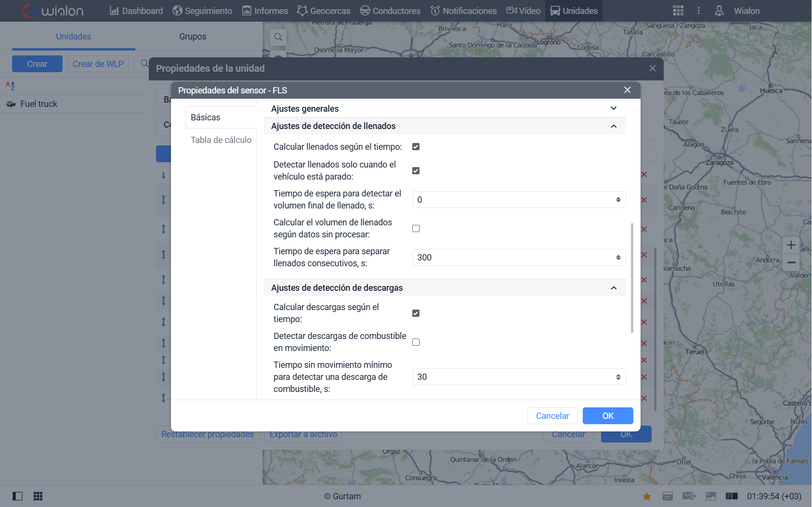This screenshot has width=812, height=507.
Task: Toggle Calcular llenados según el tiempo checkbox
Action: pos(416,147)
